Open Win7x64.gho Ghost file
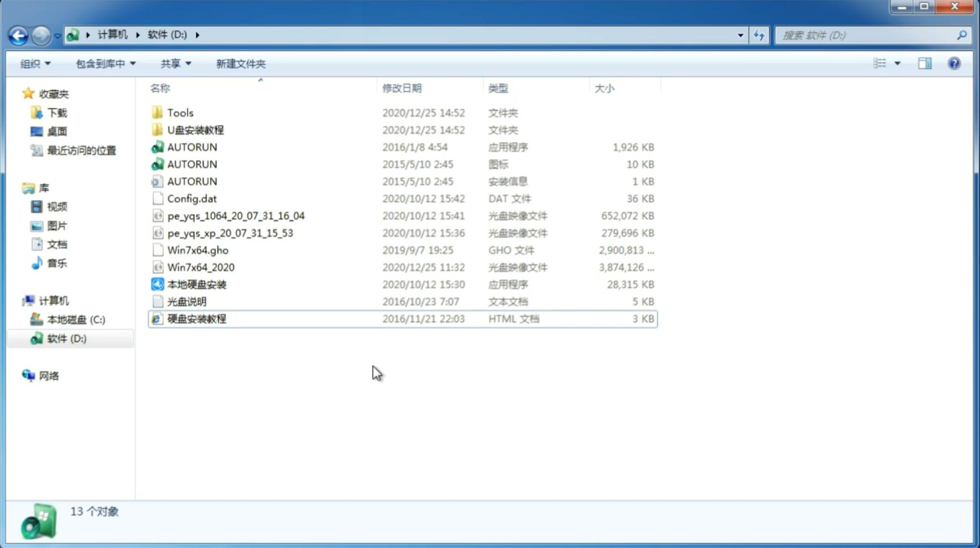This screenshot has width=980, height=548. 198,250
